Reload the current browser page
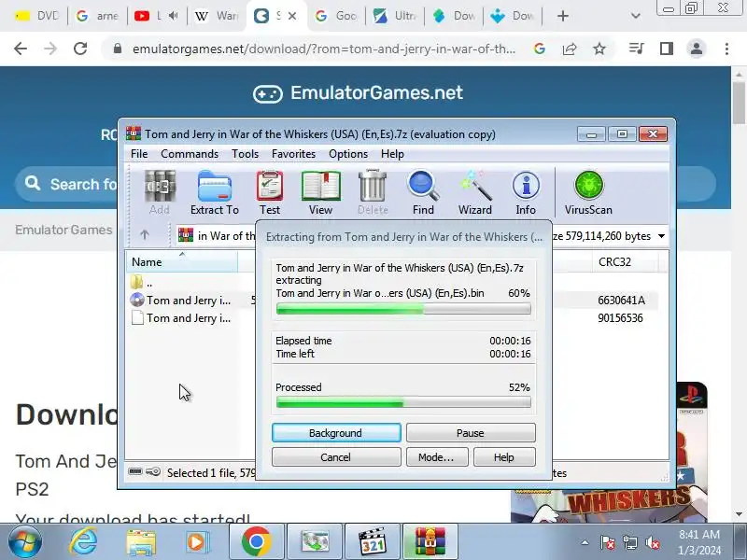Image resolution: width=747 pixels, height=560 pixels. click(x=80, y=49)
